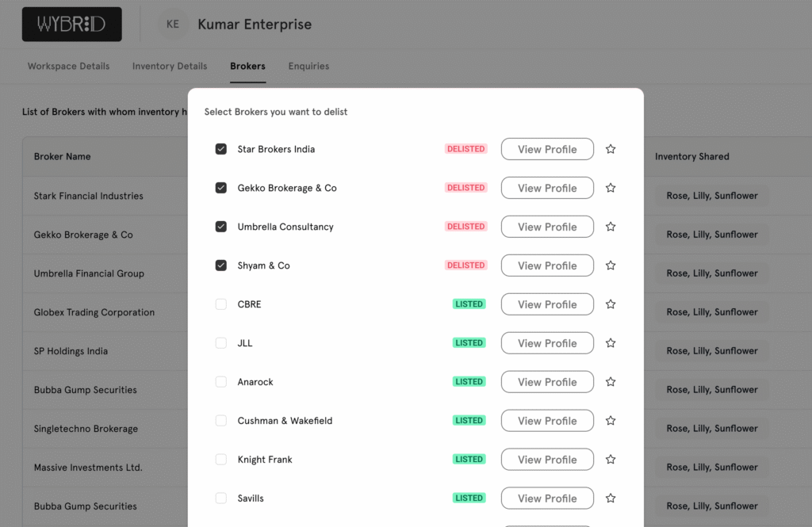View Profile of Umbrella Consultancy
This screenshot has width=812, height=527.
pyautogui.click(x=547, y=227)
